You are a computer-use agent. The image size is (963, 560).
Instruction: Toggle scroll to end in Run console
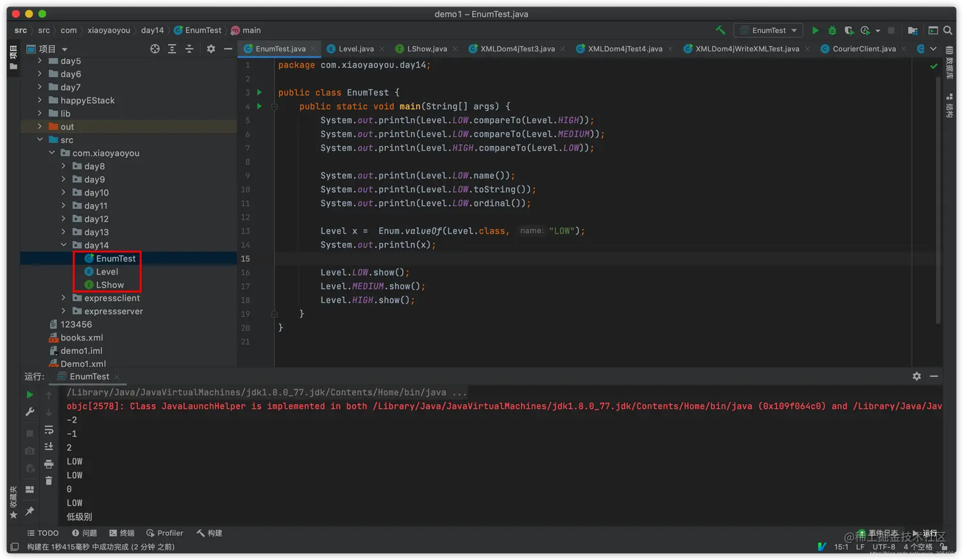[48, 447]
